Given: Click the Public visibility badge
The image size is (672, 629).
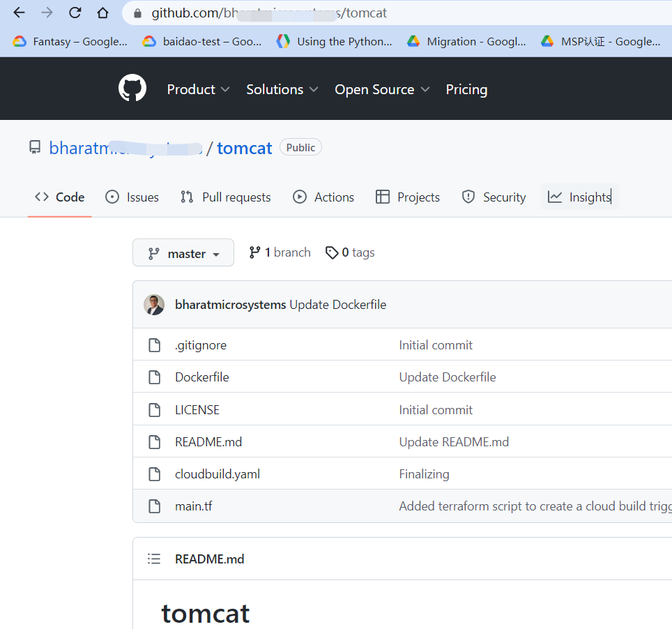Looking at the screenshot, I should click(300, 147).
